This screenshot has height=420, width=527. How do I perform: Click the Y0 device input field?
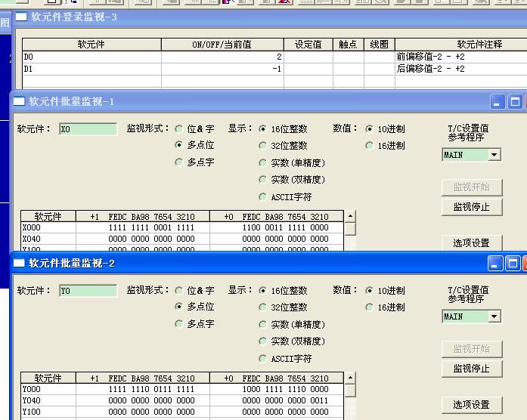coord(88,291)
